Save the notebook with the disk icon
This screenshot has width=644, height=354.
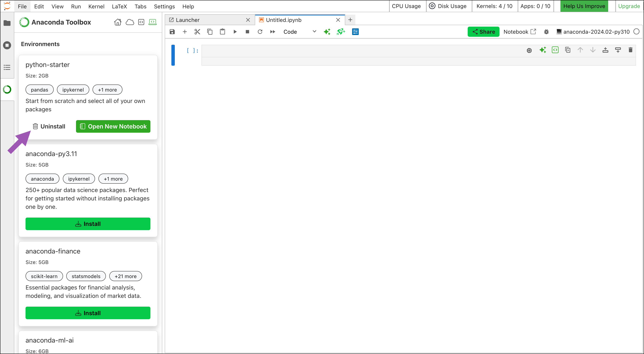(x=172, y=32)
